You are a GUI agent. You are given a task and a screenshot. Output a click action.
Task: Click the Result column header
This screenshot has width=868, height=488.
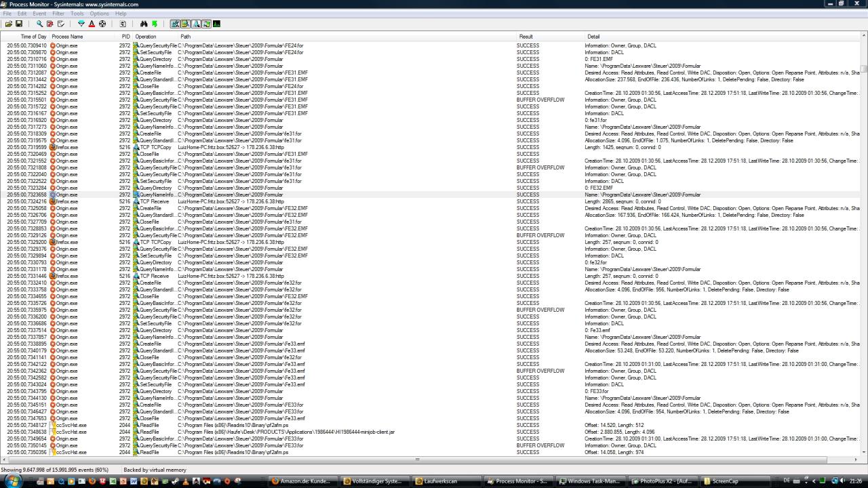point(551,37)
